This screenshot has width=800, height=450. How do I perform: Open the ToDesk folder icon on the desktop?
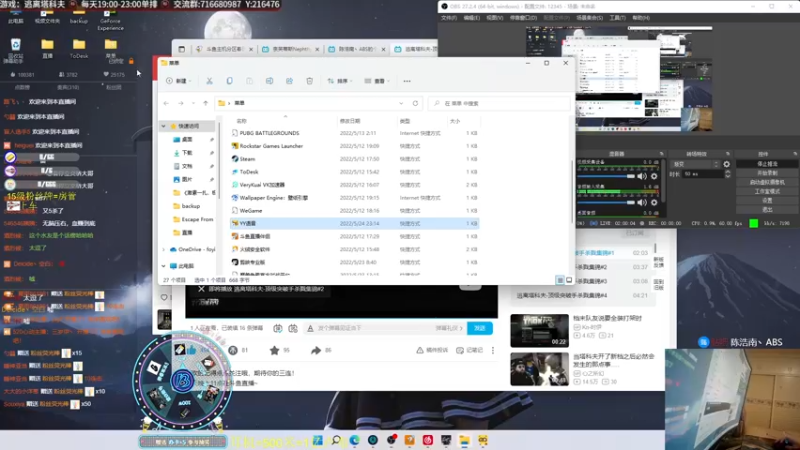(x=79, y=48)
